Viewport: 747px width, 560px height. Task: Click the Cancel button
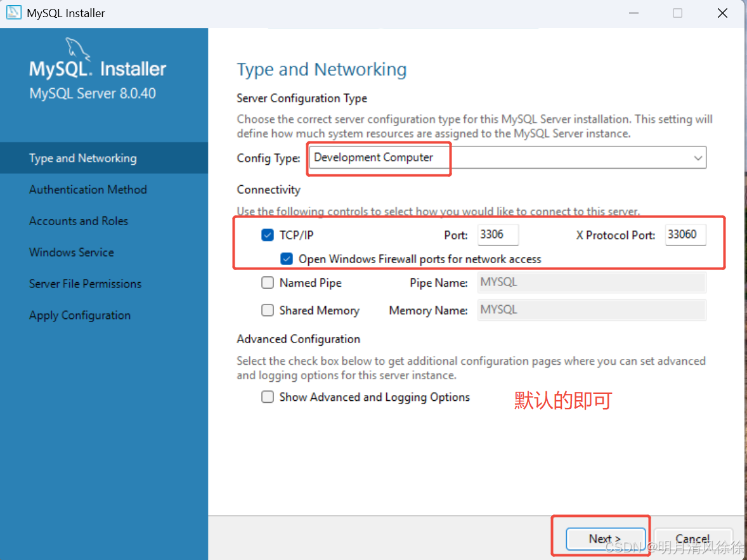[692, 539]
